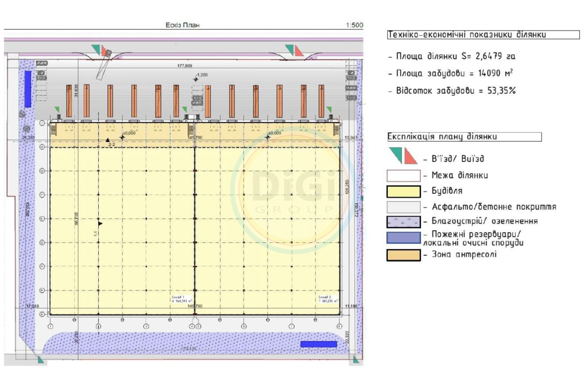588x381 pixels.
Task: Click the Межа ділянки white legend box
Action: point(403,176)
